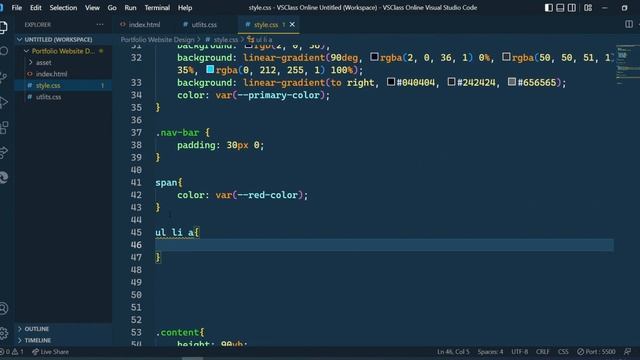Image resolution: width=640 pixels, height=360 pixels.
Task: Click the #656565 color swatch
Action: pyautogui.click(x=511, y=82)
